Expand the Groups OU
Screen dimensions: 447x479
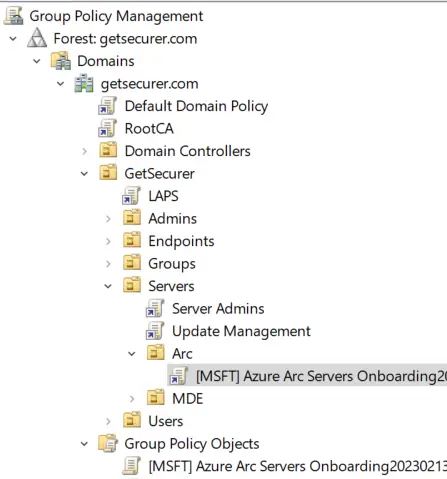[108, 264]
